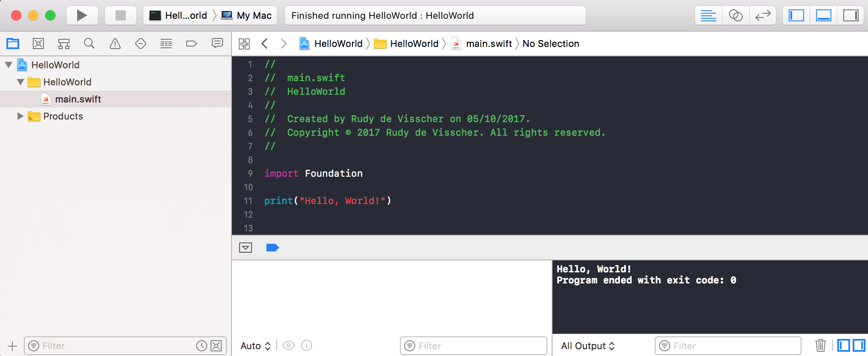Viewport: 868px width, 356px height.
Task: Open the All Output dropdown
Action: click(588, 346)
